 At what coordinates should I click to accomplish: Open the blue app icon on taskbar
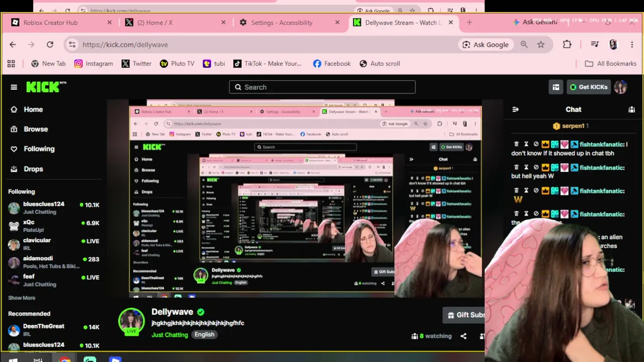coord(115,359)
